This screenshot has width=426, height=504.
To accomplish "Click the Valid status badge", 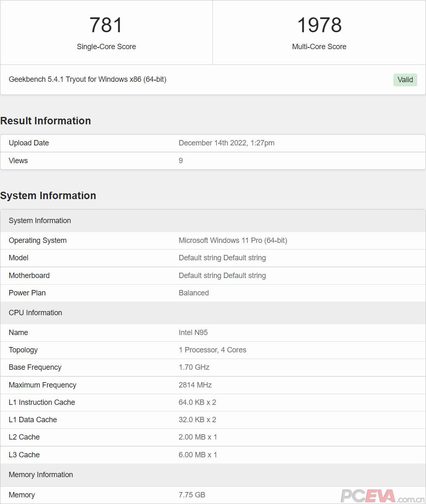I will [405, 80].
